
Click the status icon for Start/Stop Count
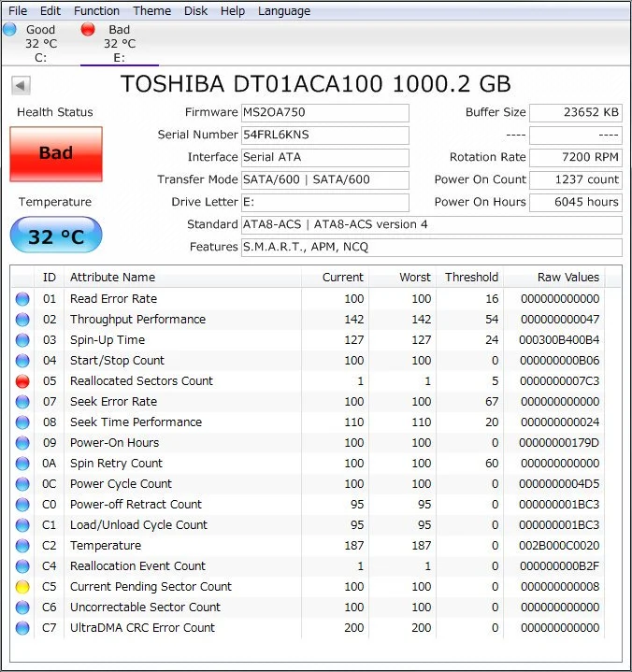pyautogui.click(x=22, y=361)
